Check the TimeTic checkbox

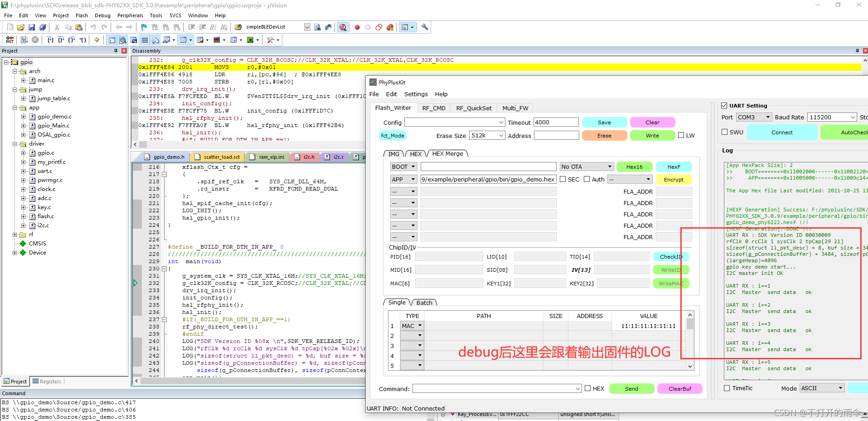727,388
